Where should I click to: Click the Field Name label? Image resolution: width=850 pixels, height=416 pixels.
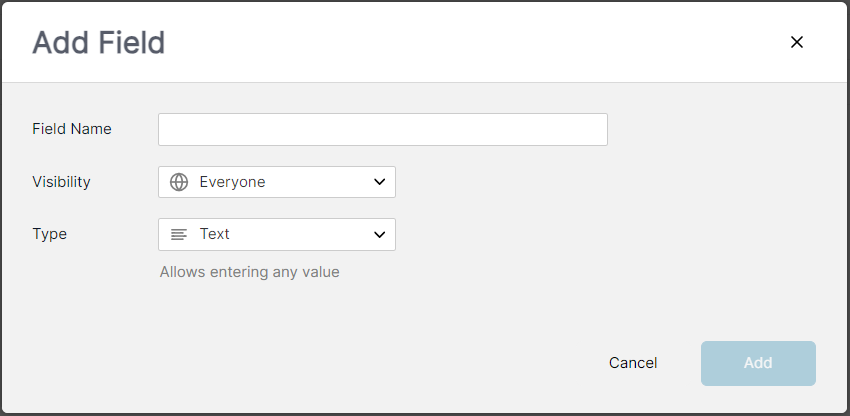(x=72, y=129)
